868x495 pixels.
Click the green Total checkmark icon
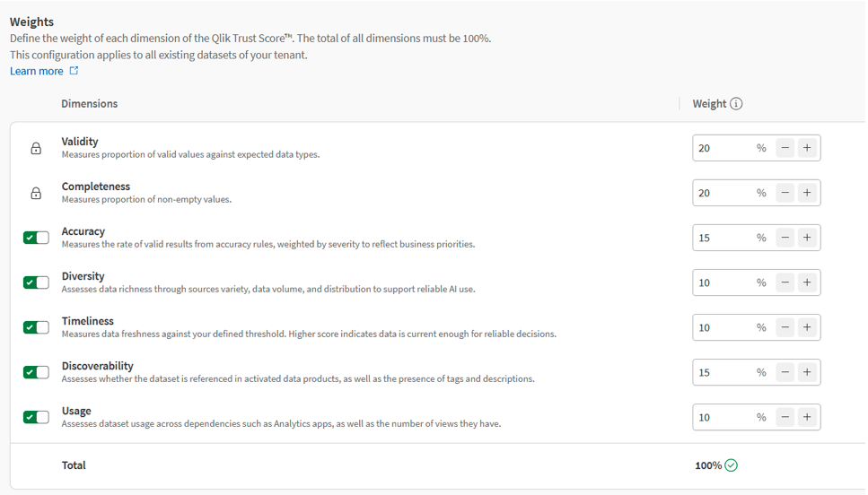pos(731,465)
